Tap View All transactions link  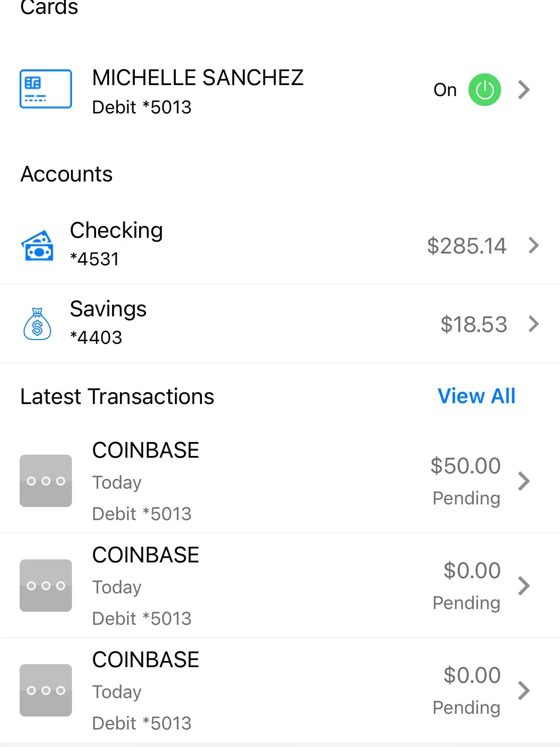point(476,396)
